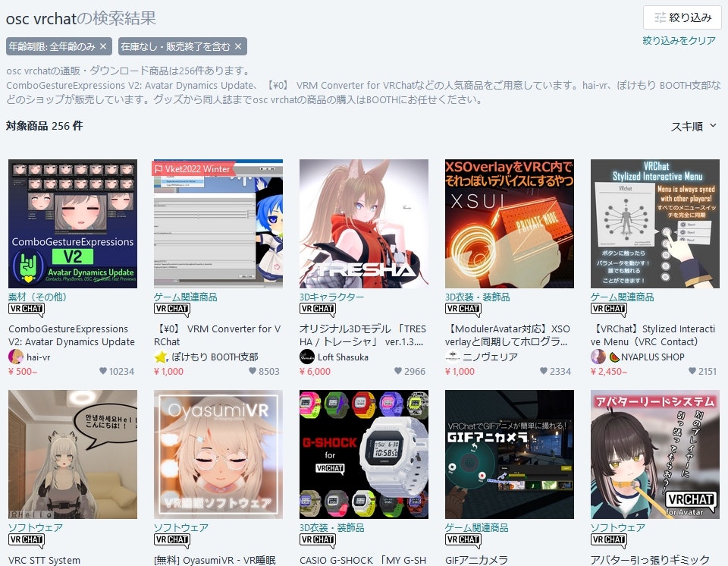Open VRM Converter for VRChat thumbnail
This screenshot has height=566, width=728.
click(218, 224)
